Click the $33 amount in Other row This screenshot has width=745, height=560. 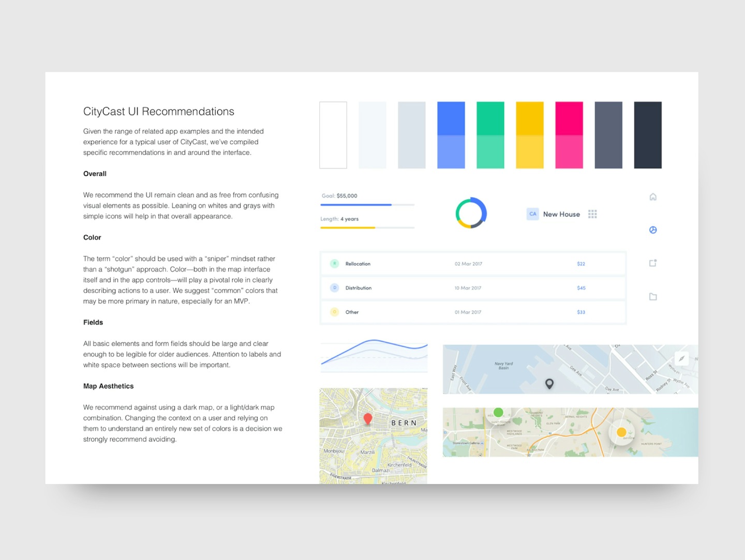point(581,312)
